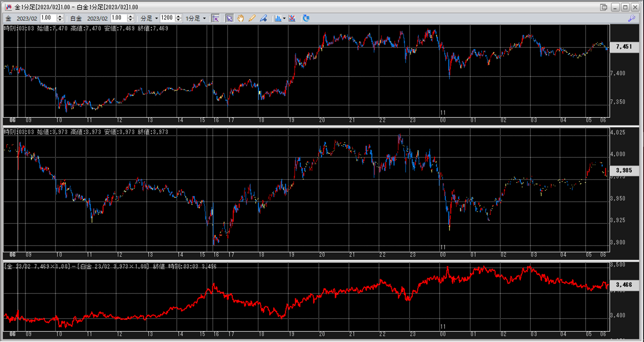Increase gold multiplier with up stepper
644x342 pixels.
coord(60,16)
